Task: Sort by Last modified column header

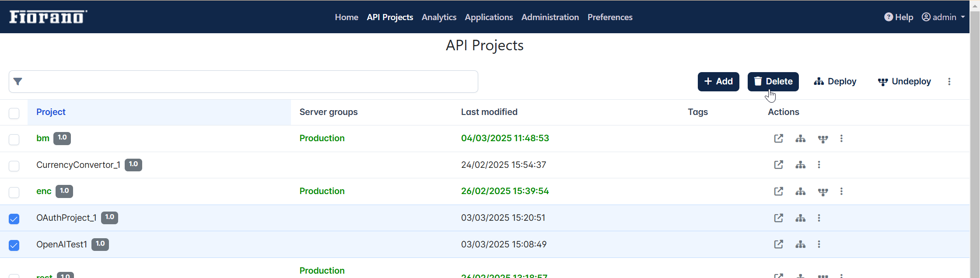Action: pos(489,112)
